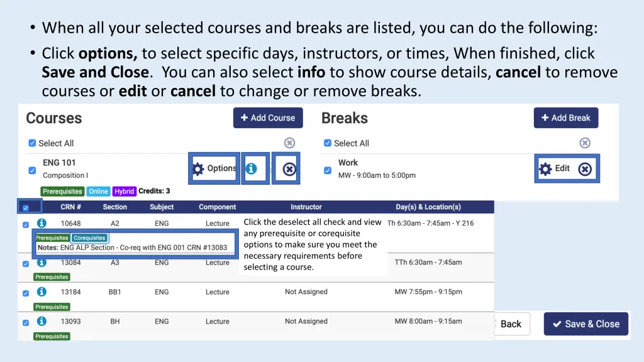Toggle Select All checkbox under Breaks
The image size is (644, 362).
coord(328,143)
